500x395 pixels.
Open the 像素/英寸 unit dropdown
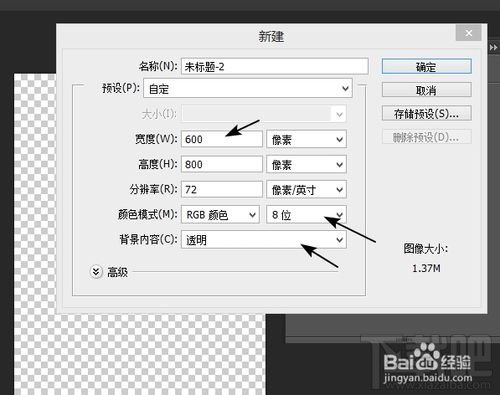[306, 190]
